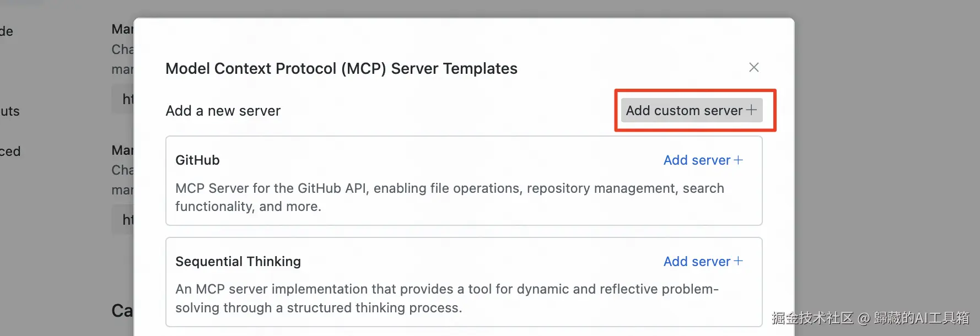Add the GitHub server template
Image resolution: width=980 pixels, height=336 pixels.
point(697,160)
